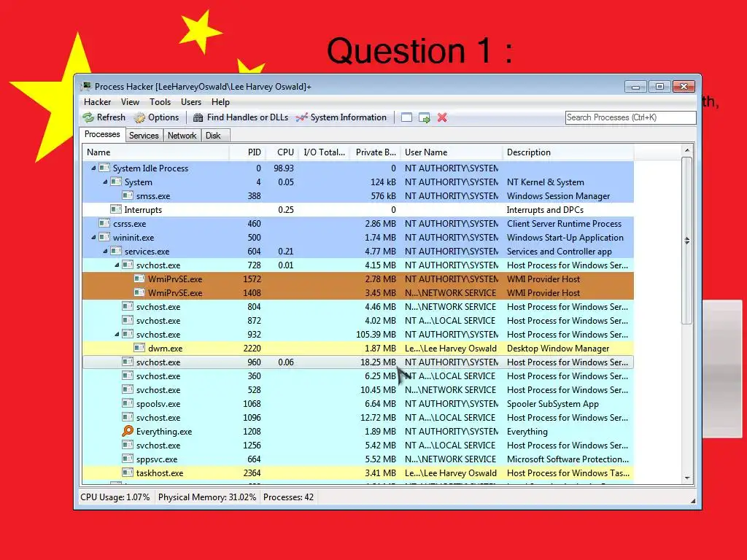Click the Find Handles or DLLs binoculars icon

pos(198,117)
